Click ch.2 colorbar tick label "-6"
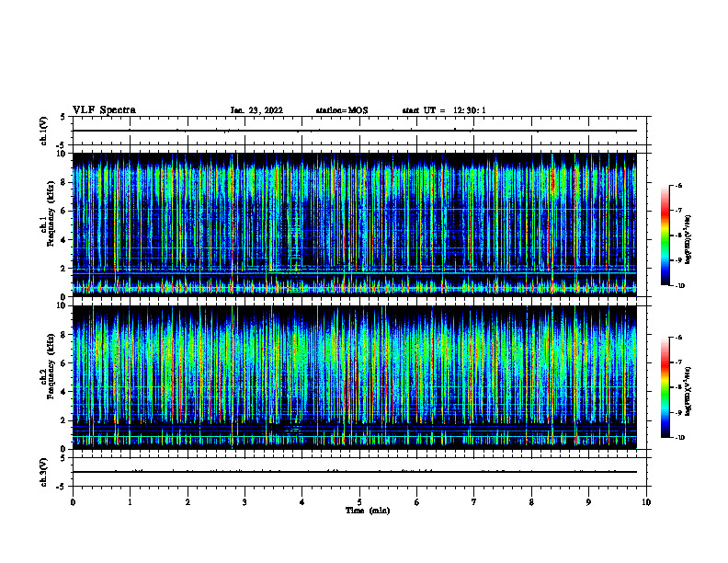 pos(678,338)
